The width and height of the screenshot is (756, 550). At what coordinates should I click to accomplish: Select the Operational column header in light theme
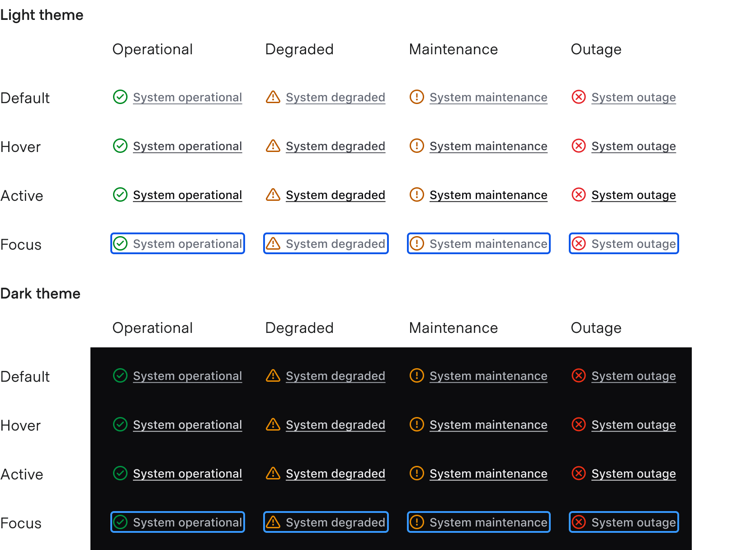[x=152, y=49]
